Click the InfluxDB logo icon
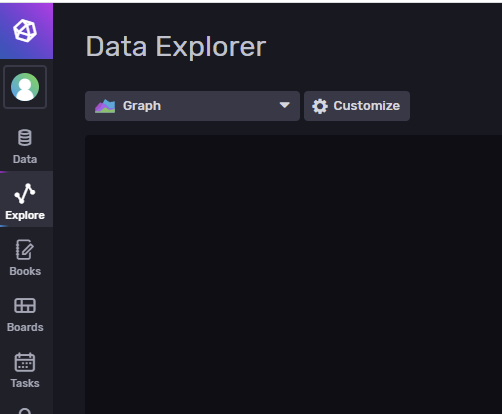This screenshot has height=414, width=502. tap(25, 31)
